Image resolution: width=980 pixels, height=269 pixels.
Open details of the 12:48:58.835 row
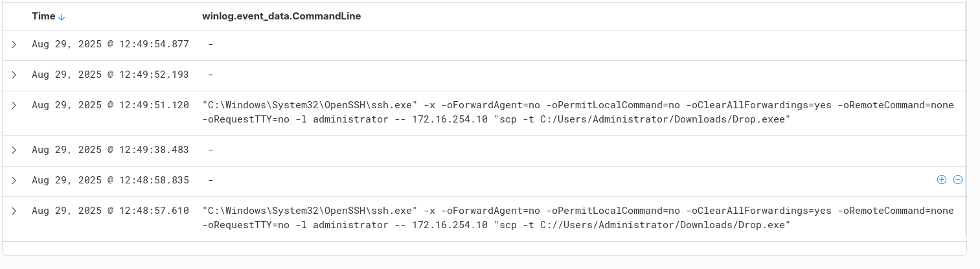pyautogui.click(x=14, y=180)
